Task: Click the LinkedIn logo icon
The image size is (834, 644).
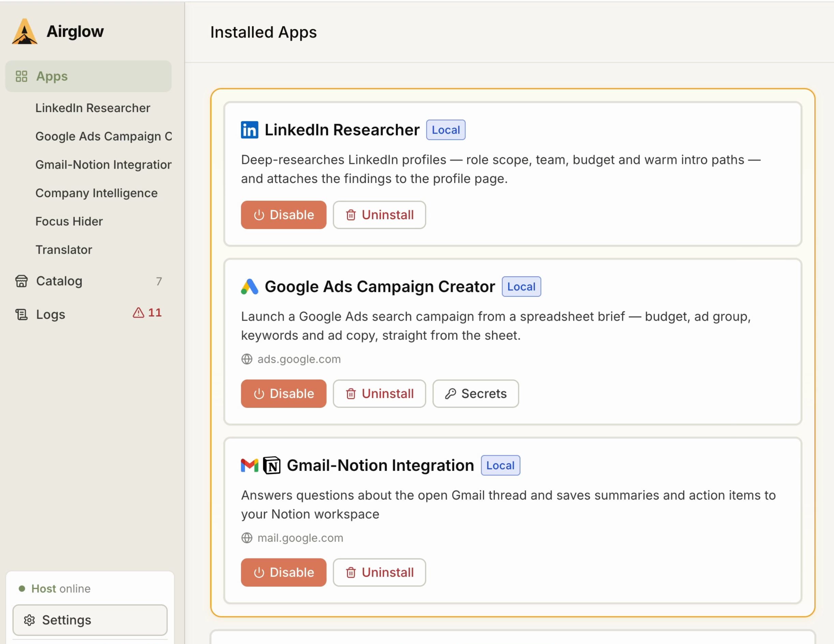Action: coord(250,130)
